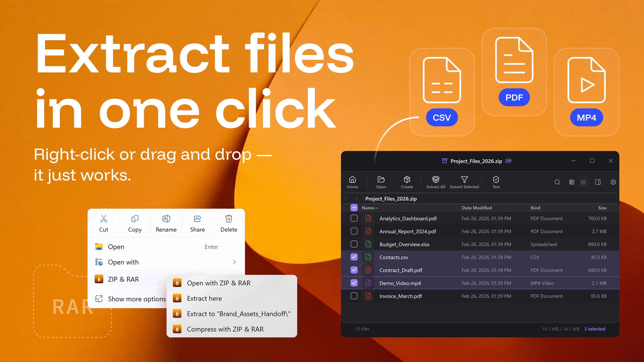Check the Analytics_Dashboard.pdf checkbox
Image resolution: width=644 pixels, height=362 pixels.
pos(354,218)
